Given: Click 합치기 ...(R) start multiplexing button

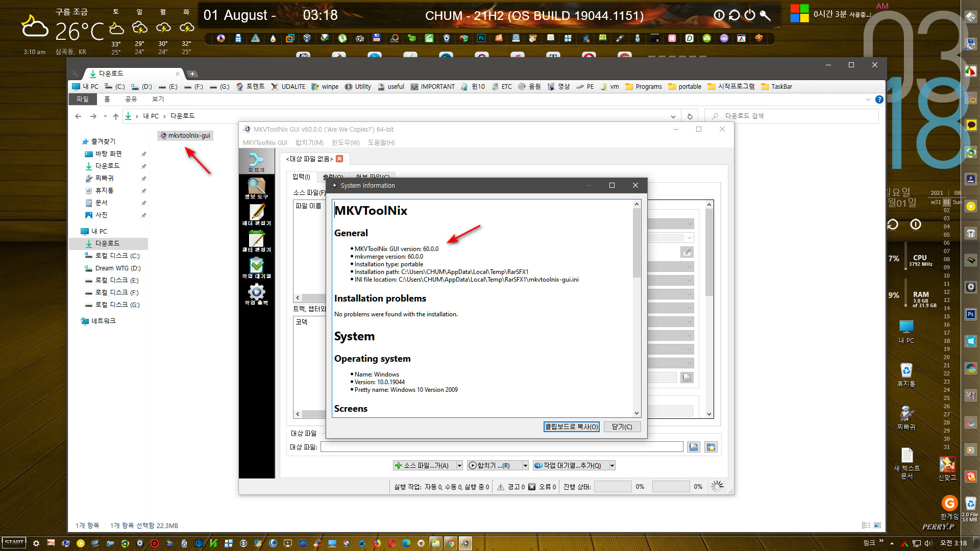Looking at the screenshot, I should click(x=494, y=465).
